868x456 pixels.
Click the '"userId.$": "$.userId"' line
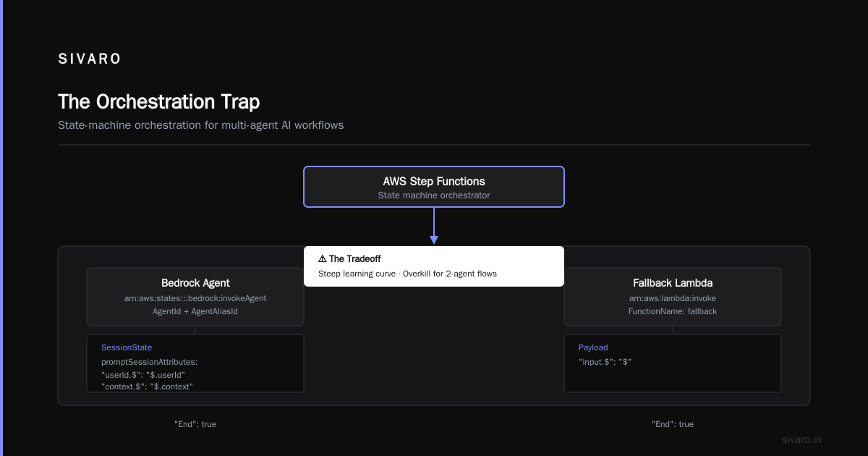click(143, 375)
